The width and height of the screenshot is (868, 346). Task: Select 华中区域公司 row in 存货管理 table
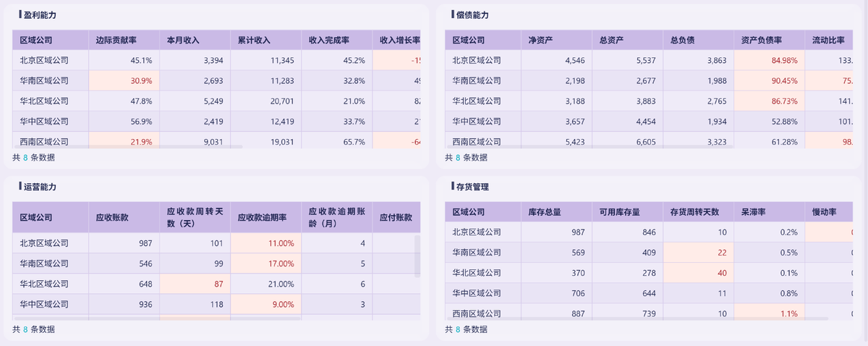(477, 293)
